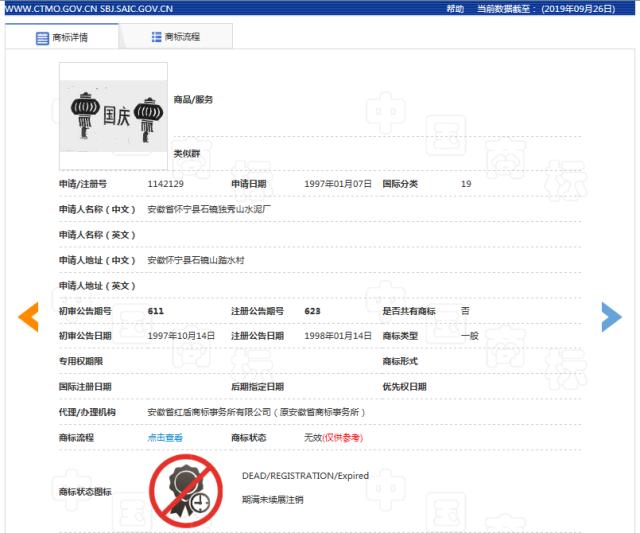Click the agency name 安徽省红盾商标事务所有限公司

(x=257, y=412)
